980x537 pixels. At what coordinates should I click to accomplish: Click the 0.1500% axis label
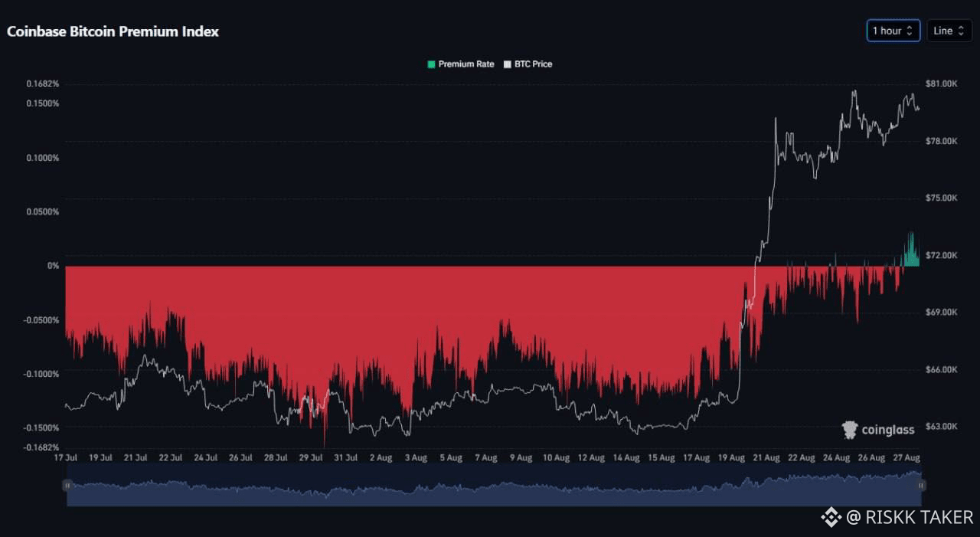[42, 103]
